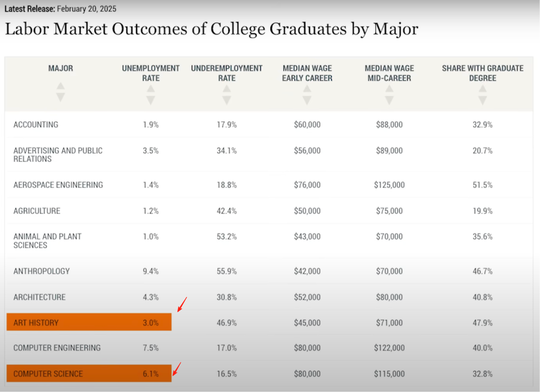Click up arrow under Median Wage Early Career

click(x=307, y=89)
